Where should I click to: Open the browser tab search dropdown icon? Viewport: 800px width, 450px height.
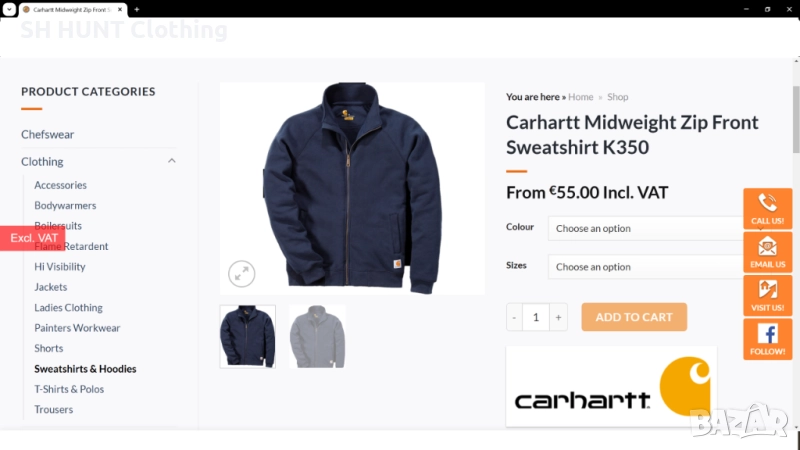[x=9, y=9]
